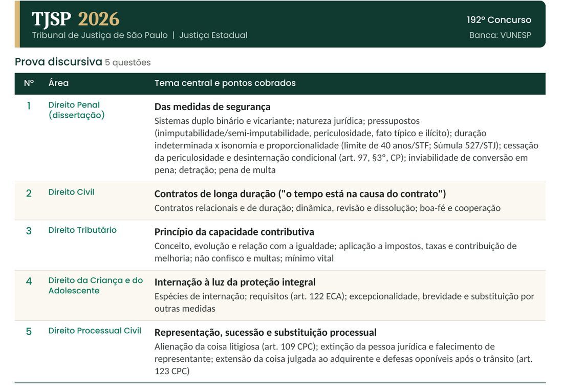The image size is (563, 392).
Task: Click 'Tribunal de Justiça de São Paulo' subtitle
Action: pos(100,35)
